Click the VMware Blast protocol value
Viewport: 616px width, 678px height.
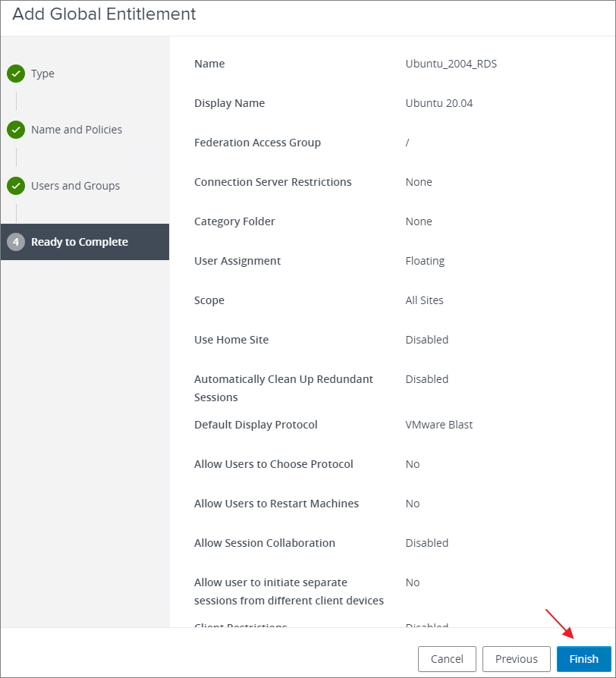(x=438, y=425)
